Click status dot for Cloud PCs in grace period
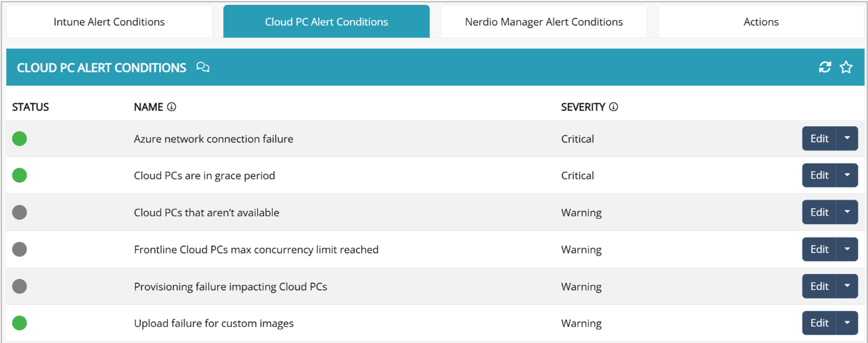This screenshot has height=343, width=868. pos(19,175)
